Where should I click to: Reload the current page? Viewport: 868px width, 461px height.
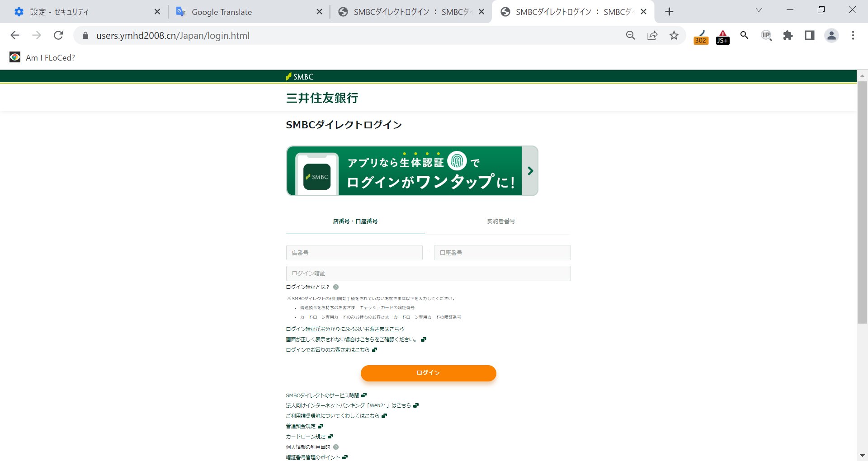pyautogui.click(x=58, y=35)
